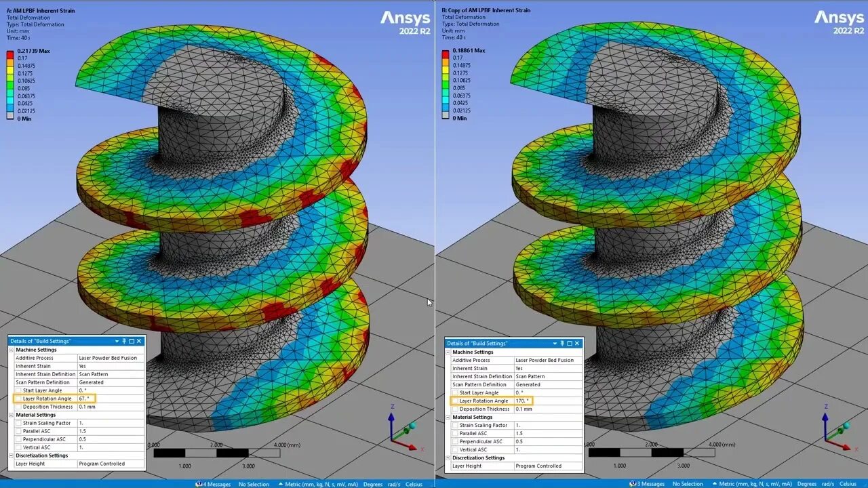Click Celsius in the left window's status bar
Viewport: 868px width, 488px height.
(x=414, y=484)
